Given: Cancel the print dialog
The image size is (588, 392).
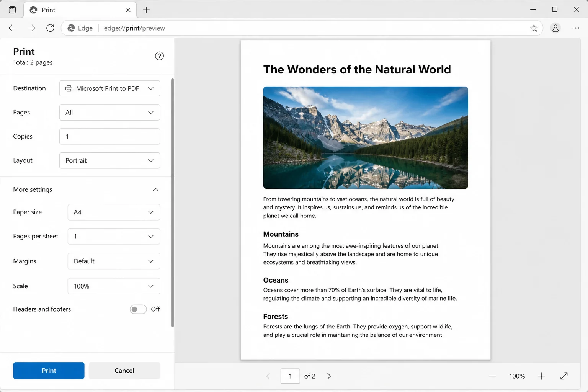Looking at the screenshot, I should click(x=124, y=371).
